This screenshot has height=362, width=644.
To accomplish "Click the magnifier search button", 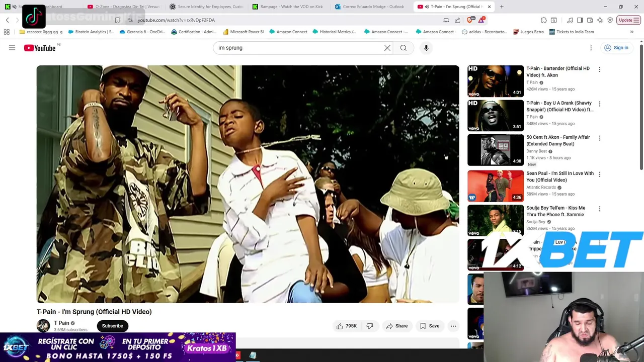I will pyautogui.click(x=404, y=48).
